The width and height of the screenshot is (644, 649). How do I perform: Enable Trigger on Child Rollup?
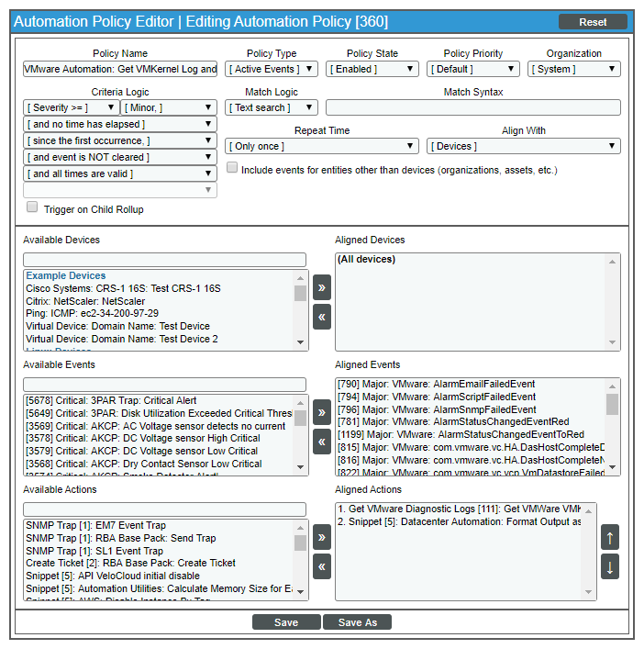click(32, 207)
